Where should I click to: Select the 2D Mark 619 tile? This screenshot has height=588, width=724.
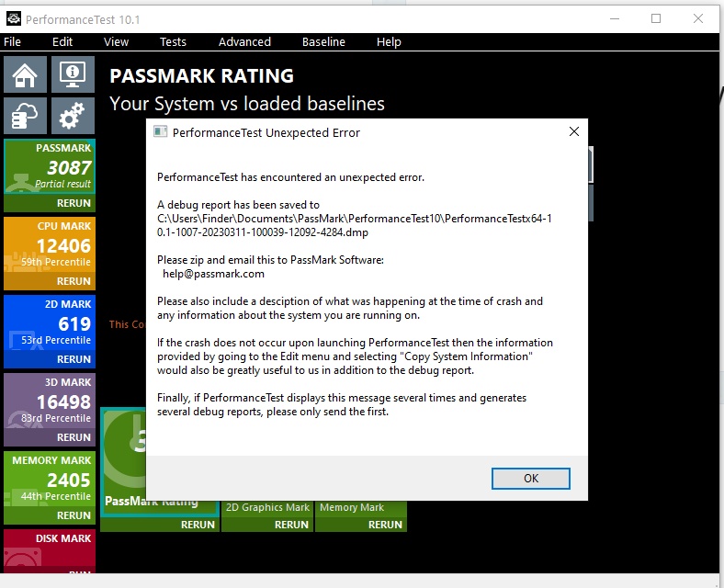point(50,322)
